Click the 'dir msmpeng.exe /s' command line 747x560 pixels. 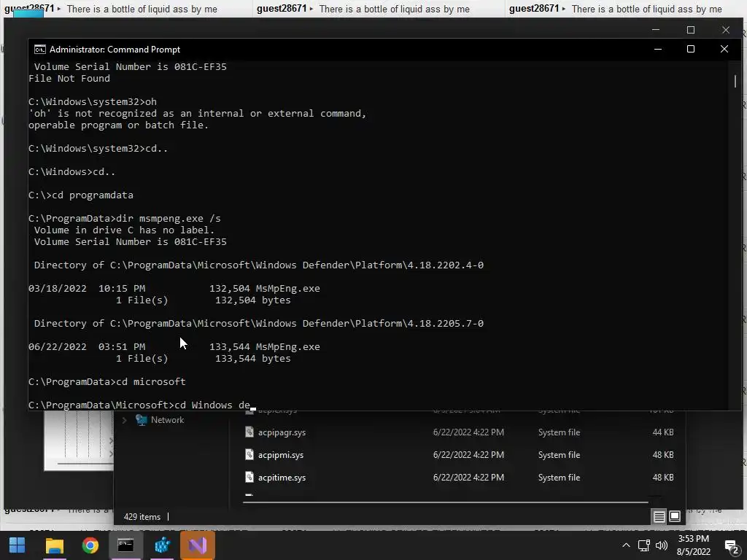[x=124, y=219]
